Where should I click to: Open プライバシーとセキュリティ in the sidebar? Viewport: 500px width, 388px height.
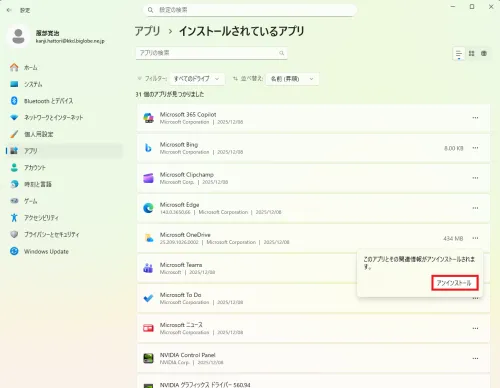pos(64,234)
